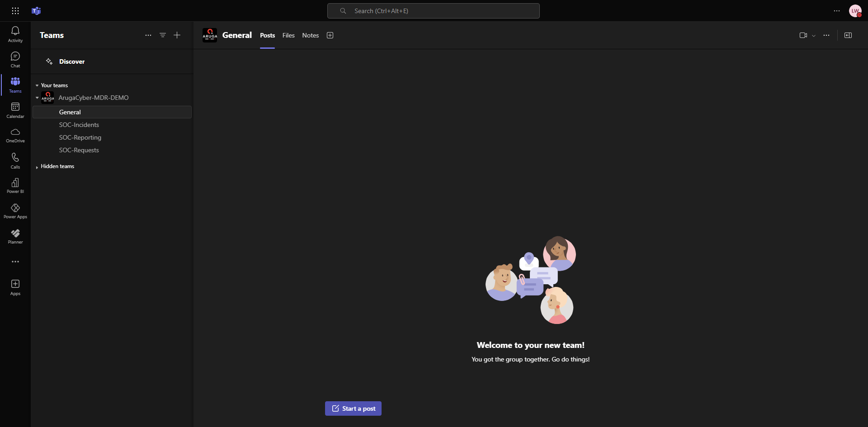The height and width of the screenshot is (427, 868).
Task: Add a tab with the plus icon
Action: (x=330, y=35)
